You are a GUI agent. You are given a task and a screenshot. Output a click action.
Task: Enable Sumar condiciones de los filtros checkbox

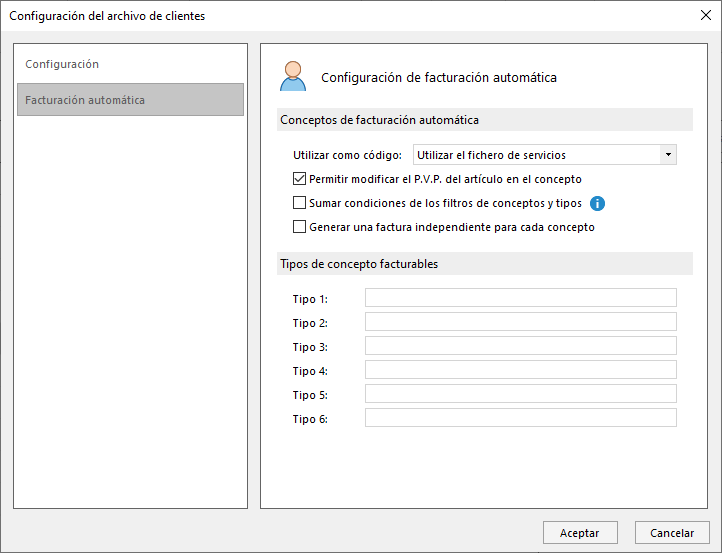(299, 203)
